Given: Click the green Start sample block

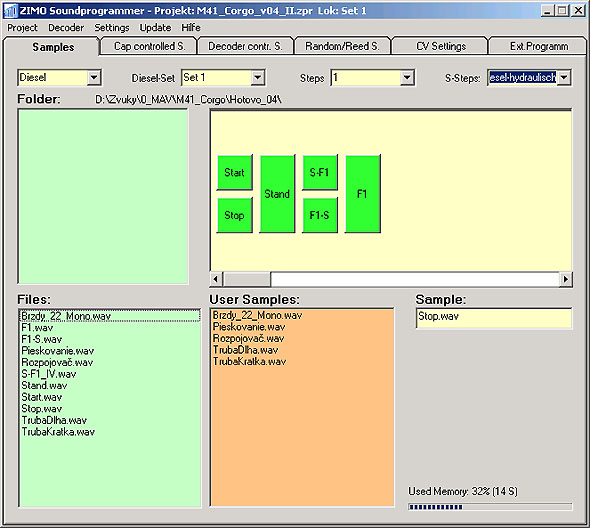Looking at the screenshot, I should click(235, 172).
